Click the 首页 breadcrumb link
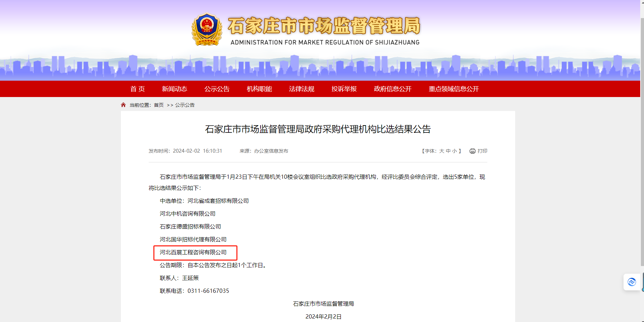 [x=159, y=105]
